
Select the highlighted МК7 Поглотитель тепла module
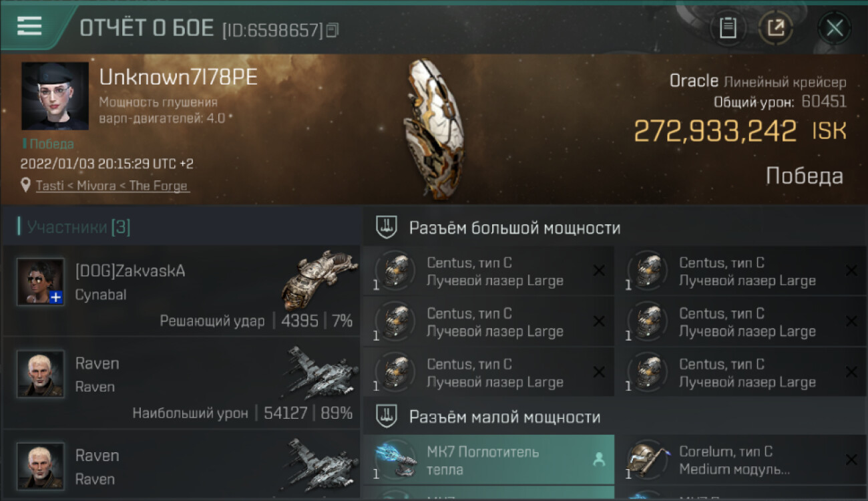[489, 460]
